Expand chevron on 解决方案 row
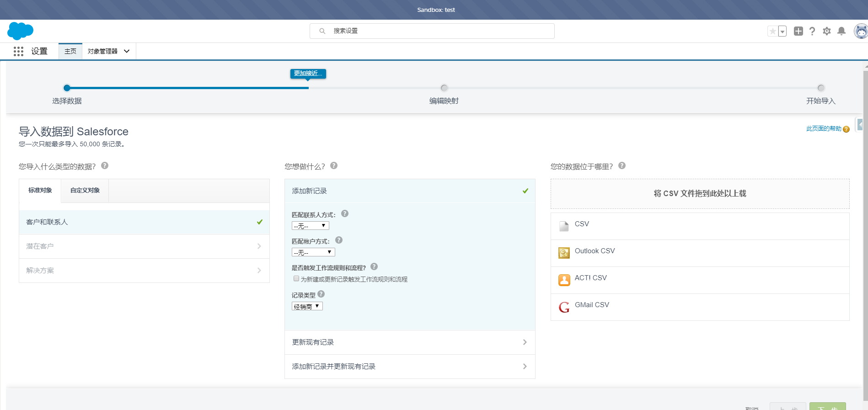This screenshot has height=410, width=868. point(259,271)
